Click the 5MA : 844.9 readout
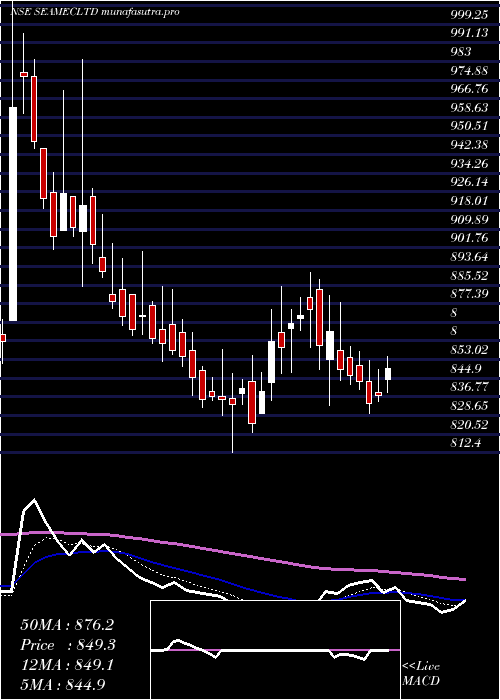The height and width of the screenshot is (700, 500). 63,684
